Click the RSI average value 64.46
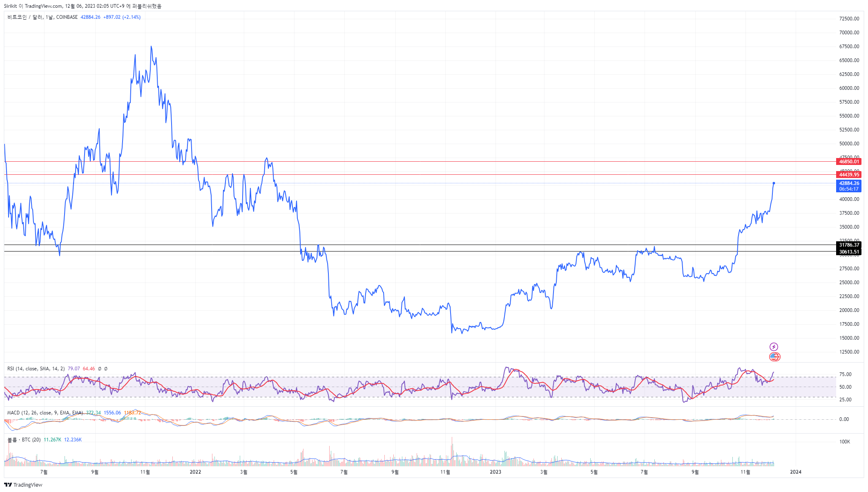868x492 pixels. 89,369
